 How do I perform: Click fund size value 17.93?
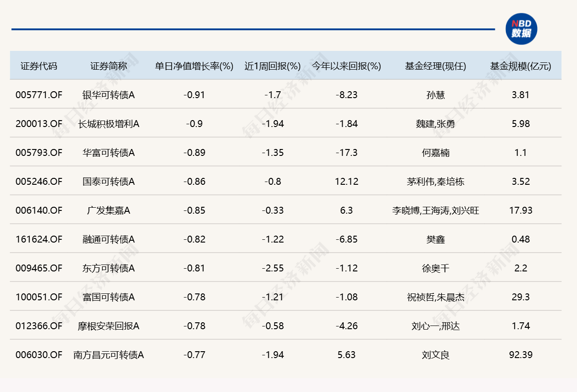(521, 210)
